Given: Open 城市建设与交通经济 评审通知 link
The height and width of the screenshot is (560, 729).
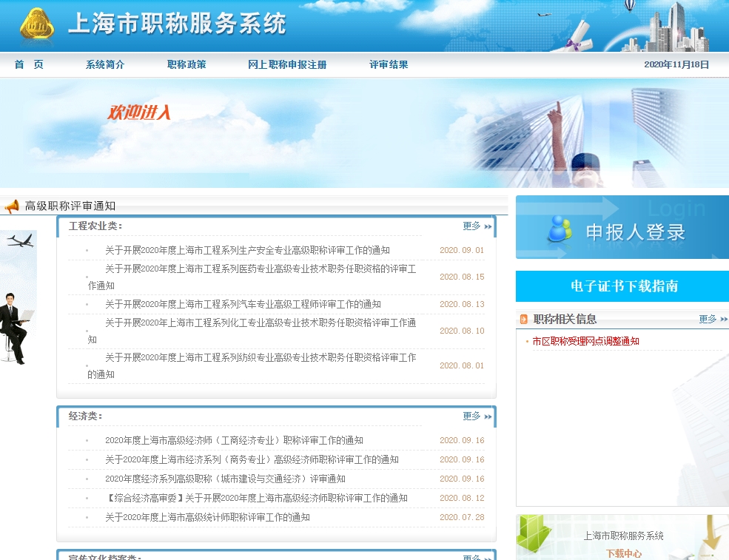Looking at the screenshot, I should tap(225, 479).
